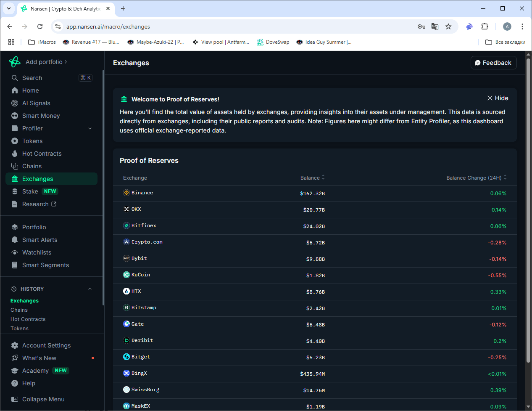
Task: Click Bybit's $9.88B balance value
Action: (316, 259)
